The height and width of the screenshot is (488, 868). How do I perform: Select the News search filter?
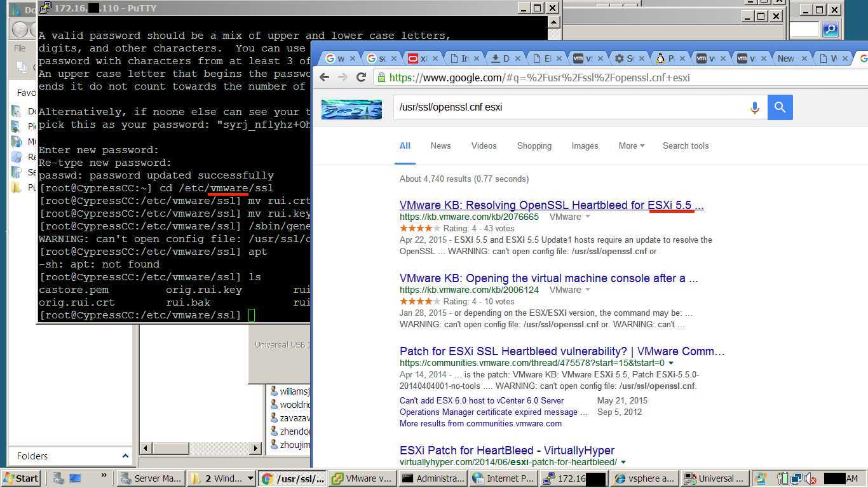click(440, 146)
